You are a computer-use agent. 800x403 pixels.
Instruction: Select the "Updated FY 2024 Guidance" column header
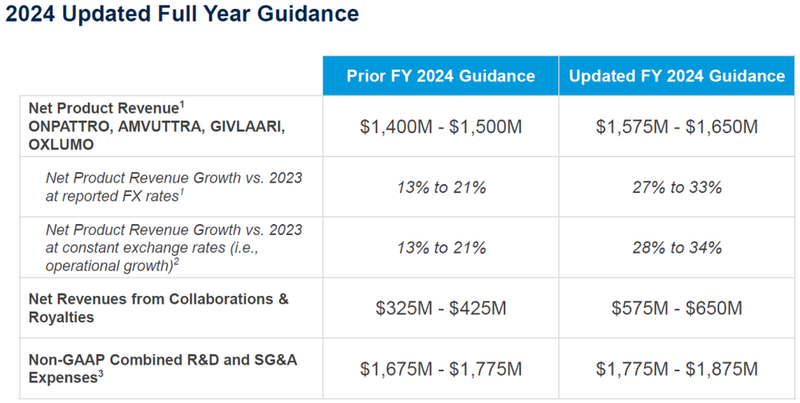click(x=677, y=76)
